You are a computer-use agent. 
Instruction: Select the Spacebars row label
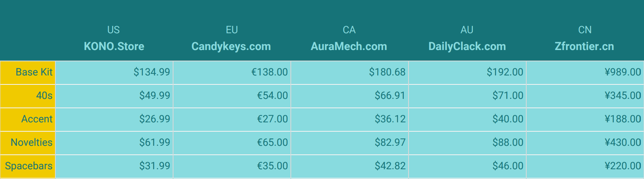28,166
